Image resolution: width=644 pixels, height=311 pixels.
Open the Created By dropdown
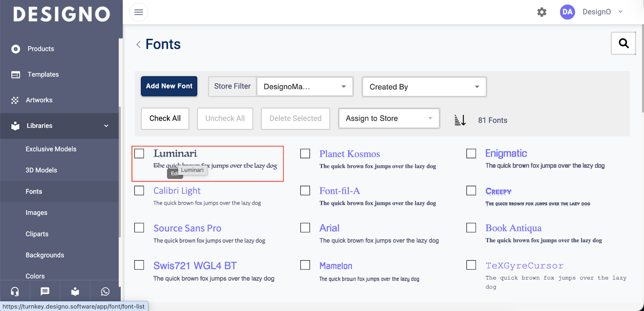tap(424, 87)
